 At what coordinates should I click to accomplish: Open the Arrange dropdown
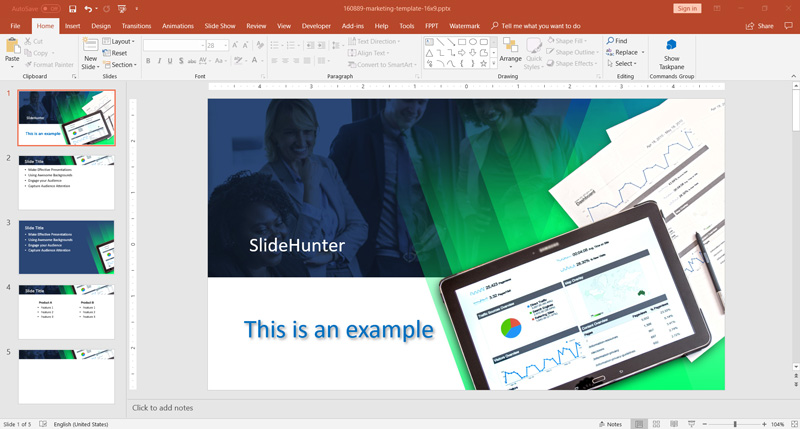(x=510, y=54)
